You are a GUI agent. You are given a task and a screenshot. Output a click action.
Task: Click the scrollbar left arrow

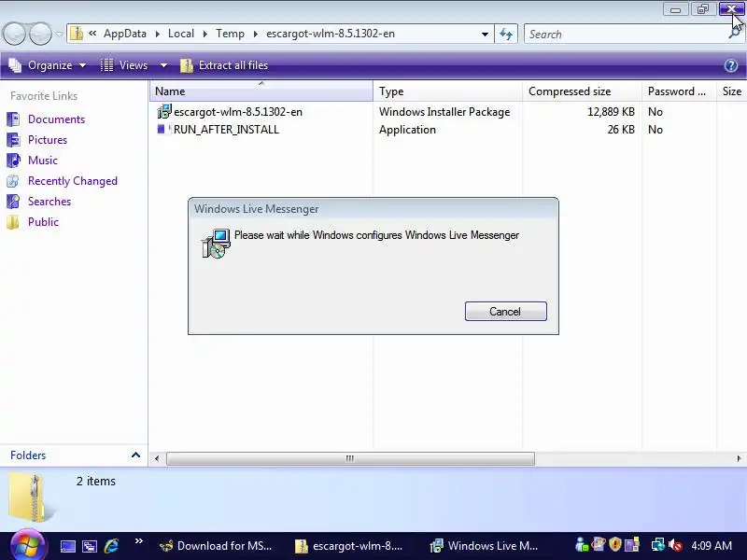tap(157, 458)
